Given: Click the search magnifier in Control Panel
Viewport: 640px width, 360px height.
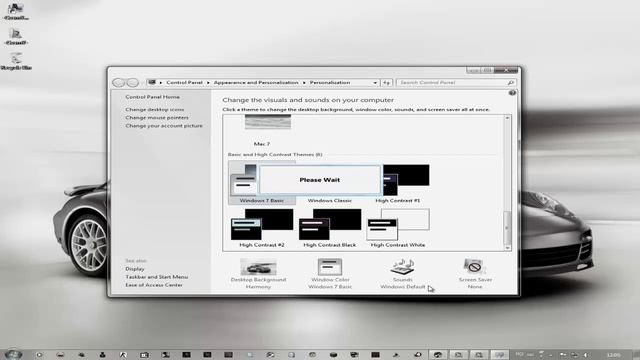Looking at the screenshot, I should [x=510, y=82].
